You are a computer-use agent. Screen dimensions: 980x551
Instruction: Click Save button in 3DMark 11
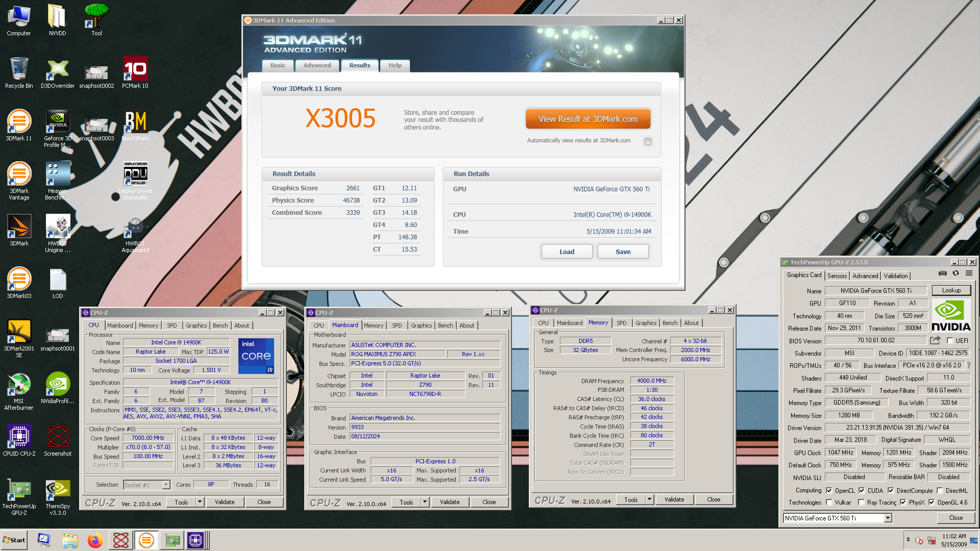623,252
